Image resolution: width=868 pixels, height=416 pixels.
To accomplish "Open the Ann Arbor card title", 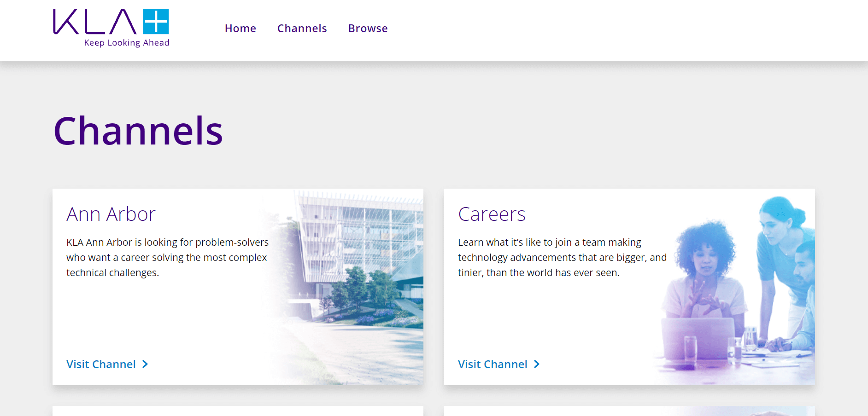I will pos(111,214).
